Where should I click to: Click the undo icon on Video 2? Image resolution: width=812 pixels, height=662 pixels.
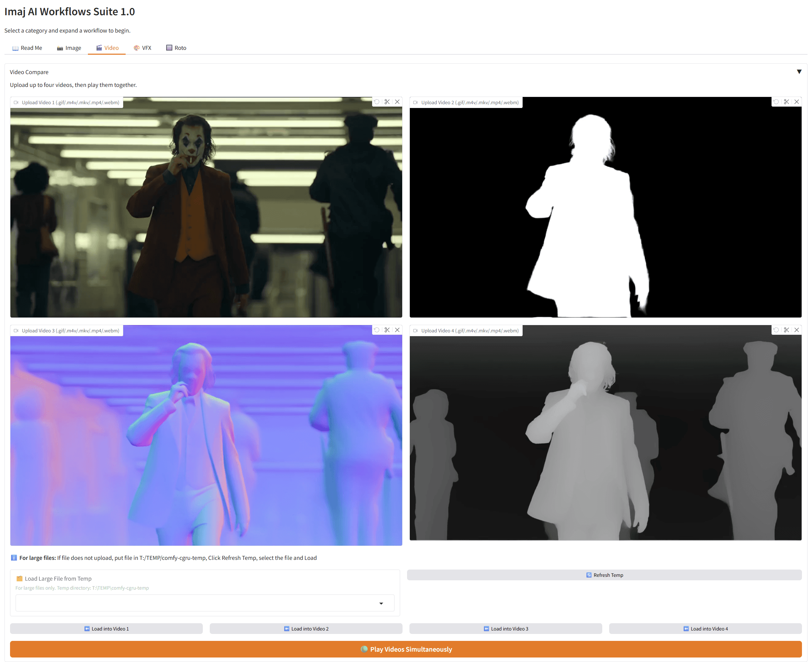coord(776,102)
